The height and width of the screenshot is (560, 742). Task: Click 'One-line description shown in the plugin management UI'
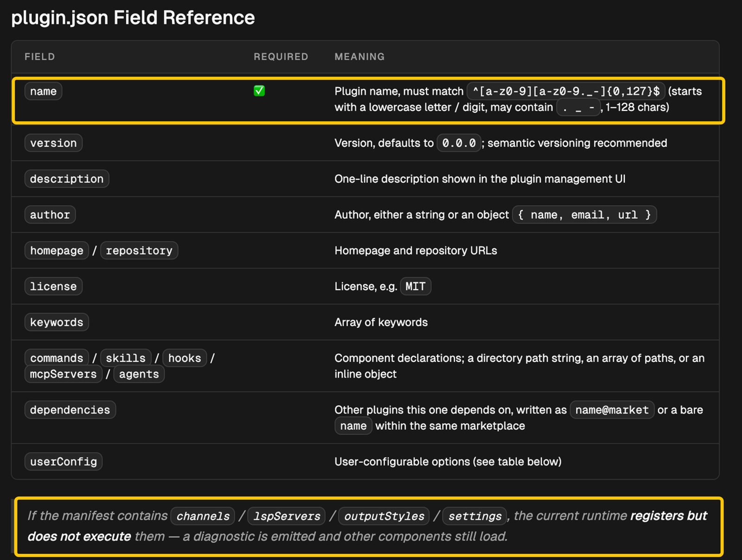480,179
